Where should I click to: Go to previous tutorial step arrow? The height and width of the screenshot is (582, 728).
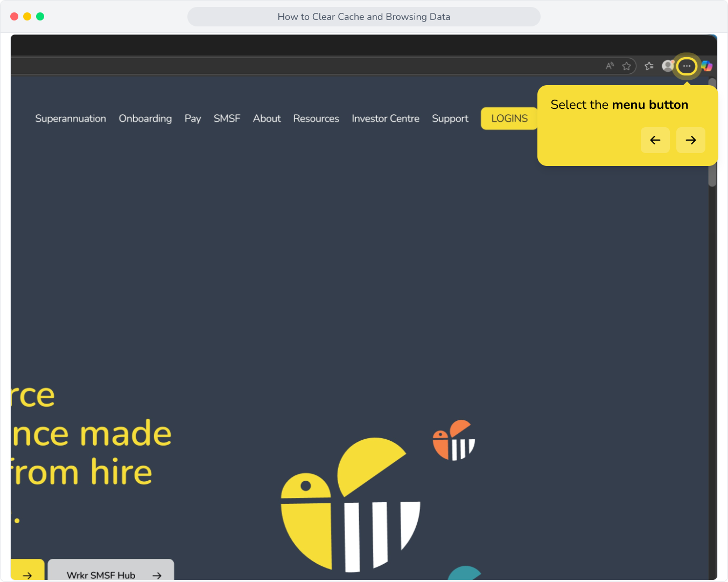tap(655, 140)
